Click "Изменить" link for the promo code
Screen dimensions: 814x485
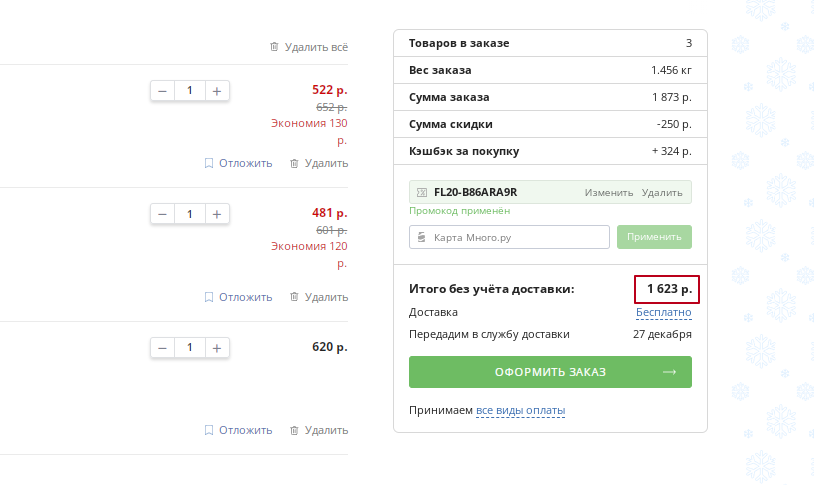tap(609, 192)
